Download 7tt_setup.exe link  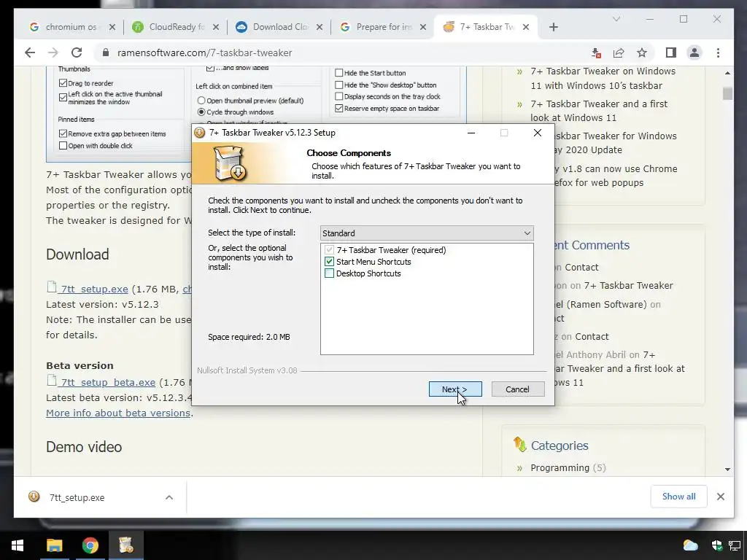pos(94,289)
